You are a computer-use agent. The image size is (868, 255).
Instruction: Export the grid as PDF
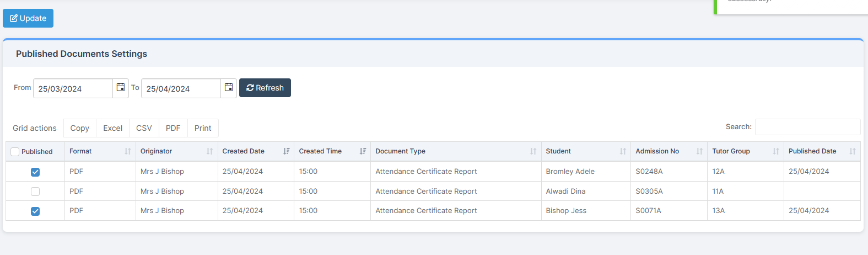coord(173,128)
